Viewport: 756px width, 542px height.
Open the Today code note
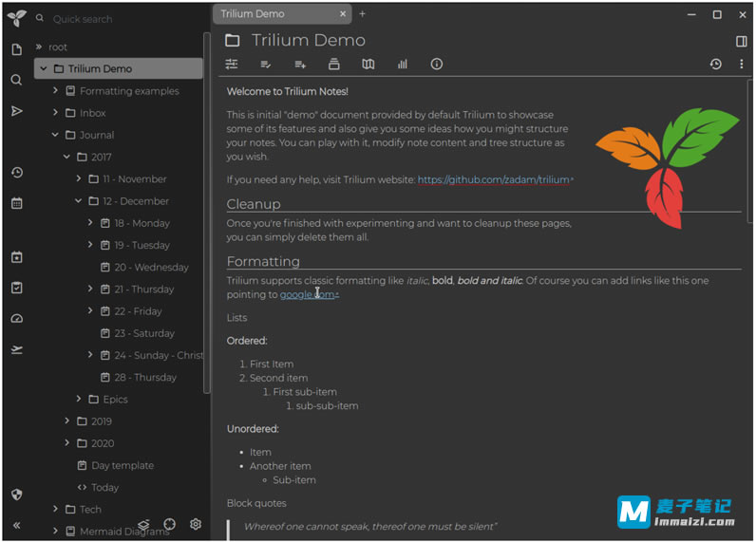(x=104, y=487)
